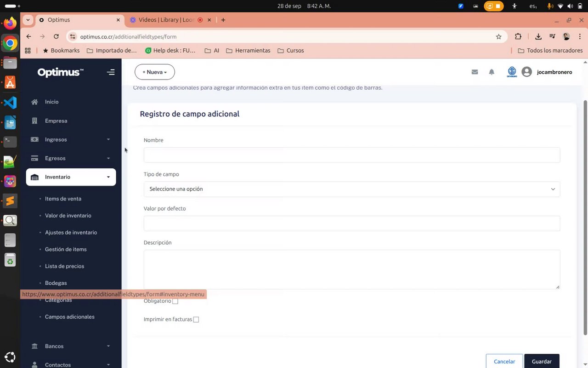Click the Optimus logo in the sidebar
Screen dimensions: 588x368
pos(60,72)
